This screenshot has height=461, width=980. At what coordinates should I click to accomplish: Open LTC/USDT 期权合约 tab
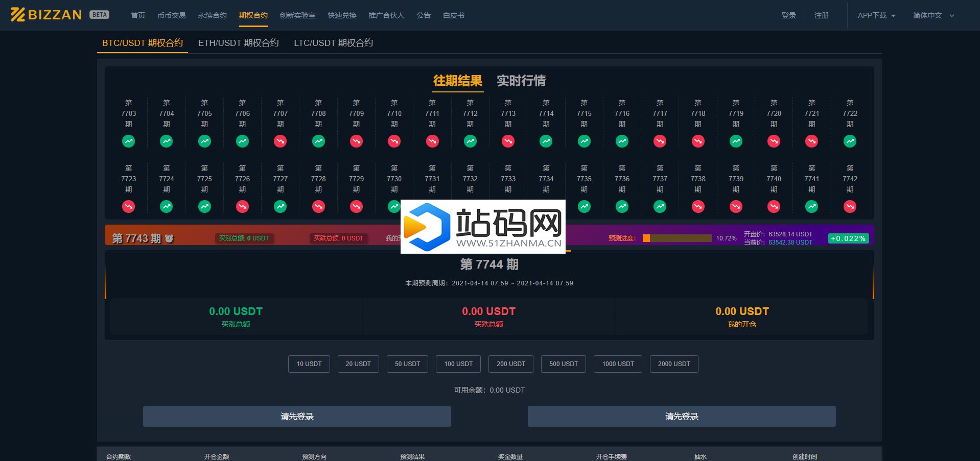[x=333, y=43]
